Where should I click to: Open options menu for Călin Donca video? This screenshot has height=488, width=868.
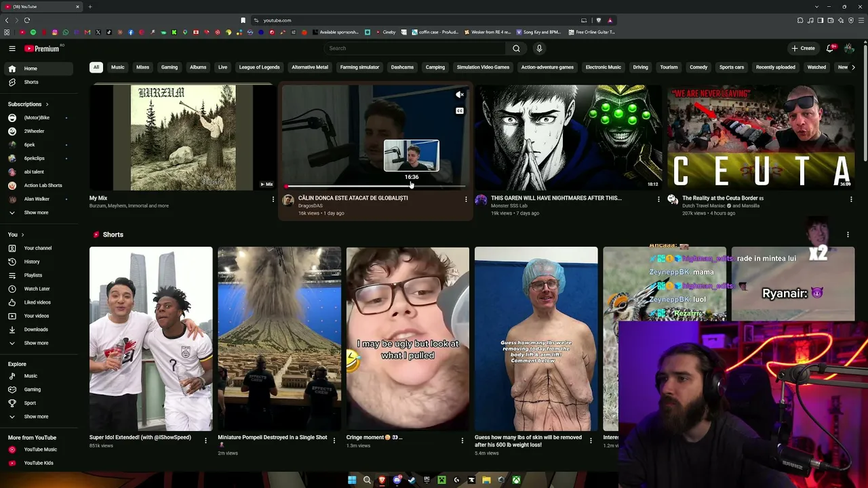(x=466, y=199)
